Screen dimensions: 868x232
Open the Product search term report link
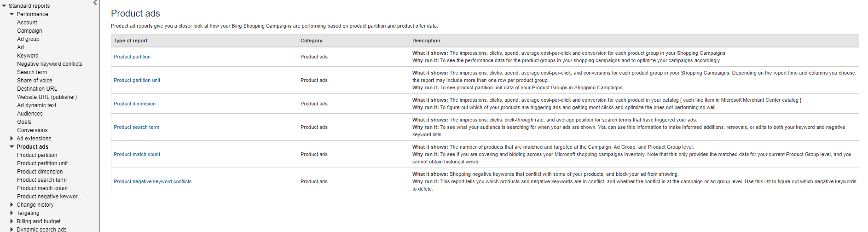[136, 127]
